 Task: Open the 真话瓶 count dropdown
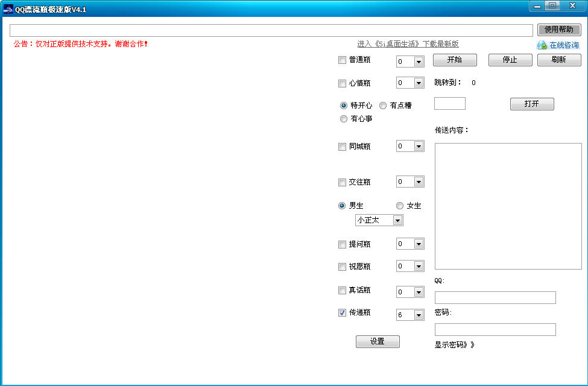coord(419,293)
